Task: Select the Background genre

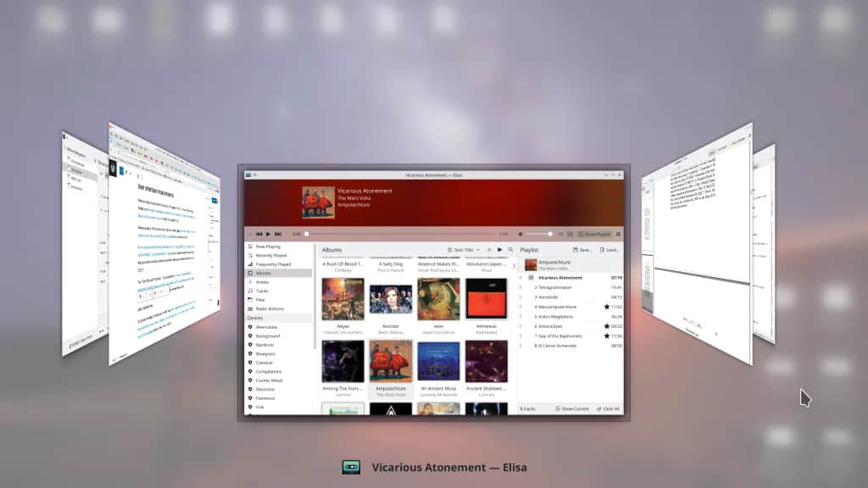Action: (x=280, y=335)
